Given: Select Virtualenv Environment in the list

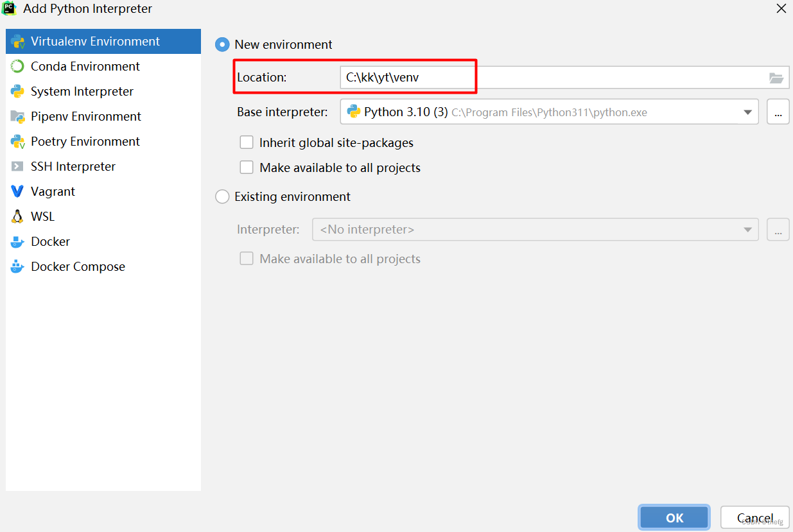Looking at the screenshot, I should (x=103, y=41).
